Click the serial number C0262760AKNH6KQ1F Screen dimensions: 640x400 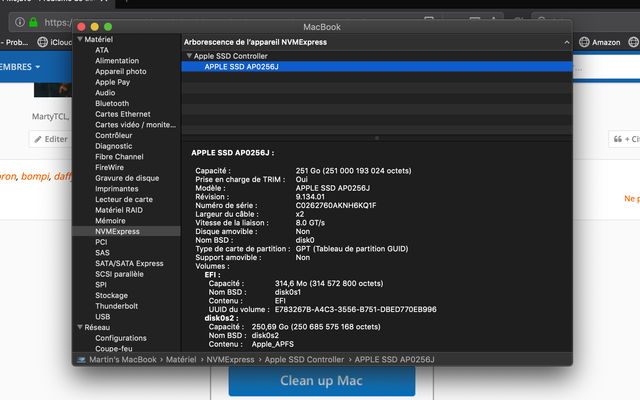[336, 205]
